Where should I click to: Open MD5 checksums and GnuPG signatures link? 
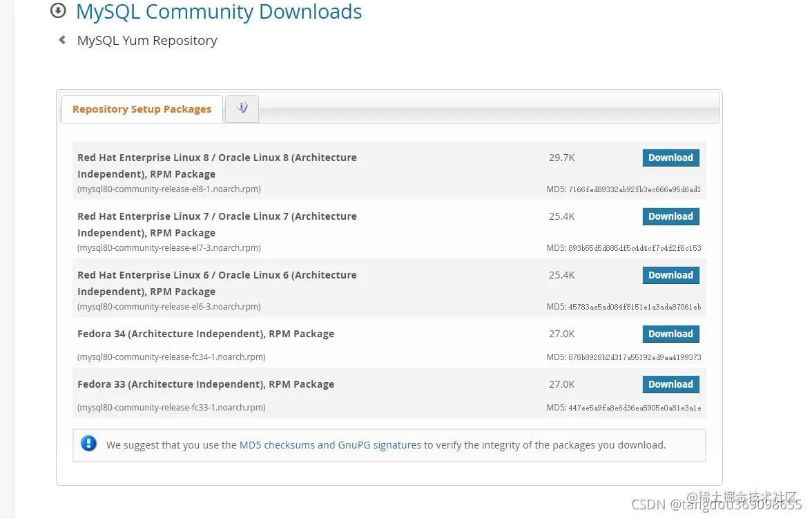pos(330,445)
